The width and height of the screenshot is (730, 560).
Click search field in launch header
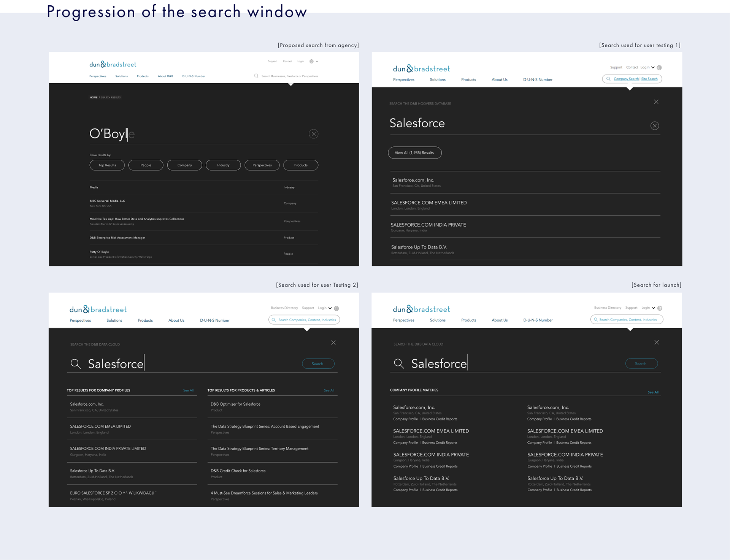tap(627, 320)
